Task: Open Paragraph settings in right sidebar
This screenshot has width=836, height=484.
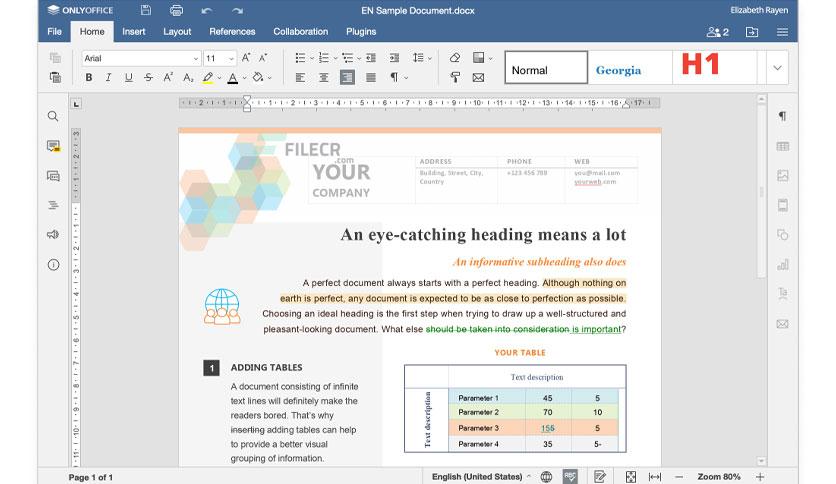Action: click(x=782, y=116)
